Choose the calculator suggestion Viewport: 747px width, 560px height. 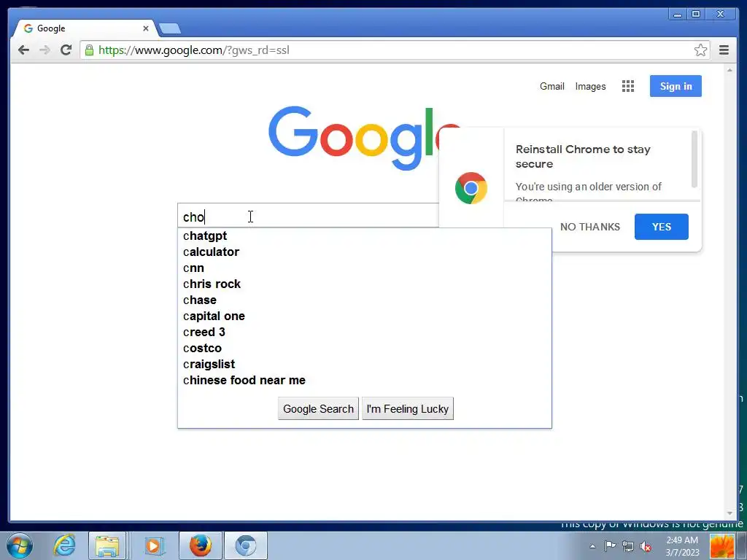click(x=365, y=252)
